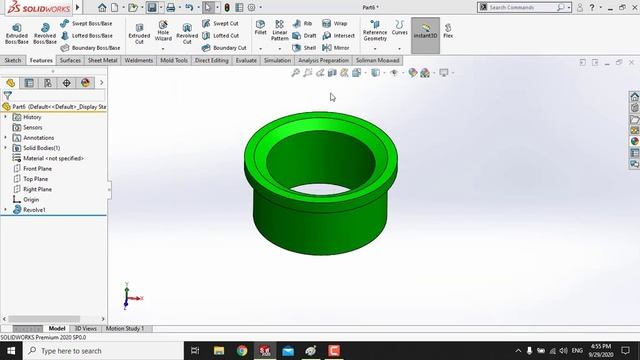Choose Swept Boss/Base feature
Viewport: 640px width, 360px height.
click(x=87, y=24)
